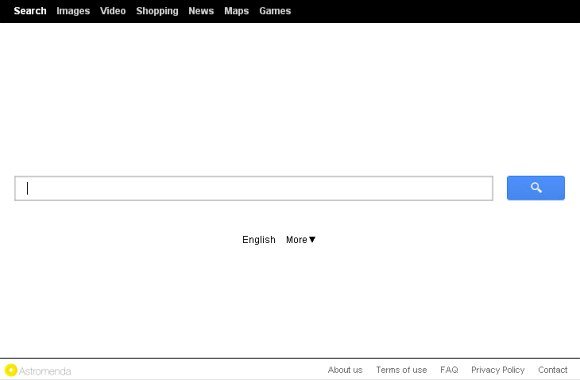Viewport: 580px width, 380px height.
Task: Go to the Video tab
Action: [113, 11]
